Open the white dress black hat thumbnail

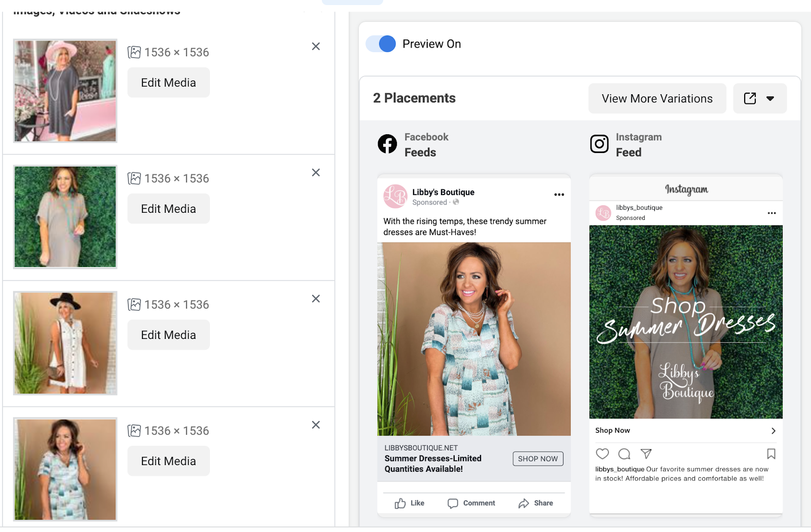point(65,343)
